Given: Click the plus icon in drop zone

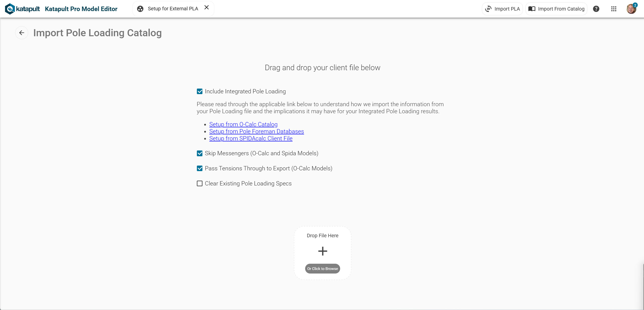Looking at the screenshot, I should pos(323,251).
